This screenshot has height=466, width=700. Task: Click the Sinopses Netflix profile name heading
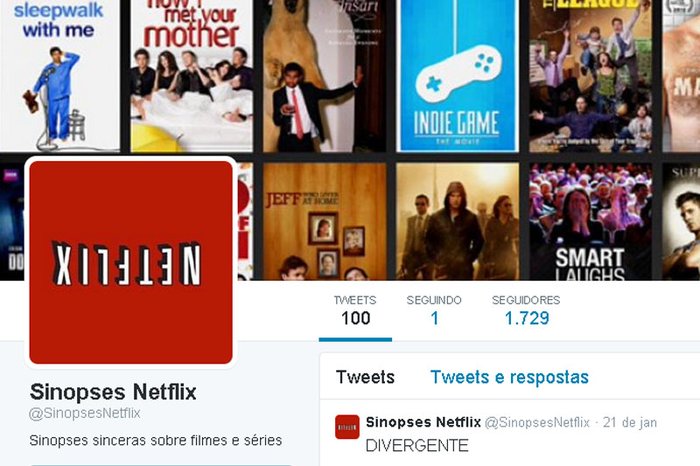click(x=113, y=392)
